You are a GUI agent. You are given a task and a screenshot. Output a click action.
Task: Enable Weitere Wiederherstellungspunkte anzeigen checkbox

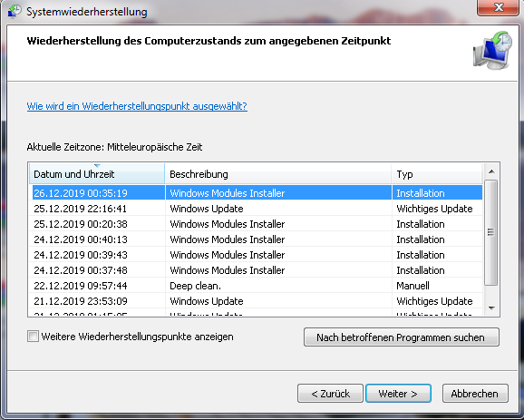coord(33,336)
